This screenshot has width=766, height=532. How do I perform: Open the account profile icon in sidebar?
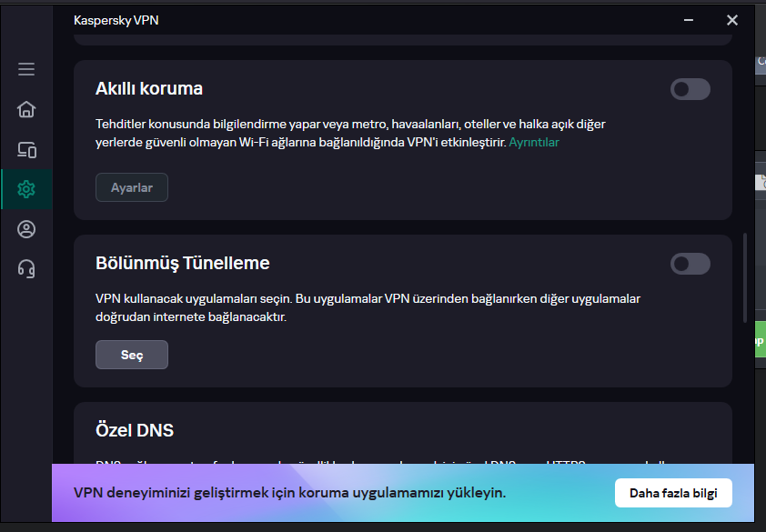click(x=26, y=229)
